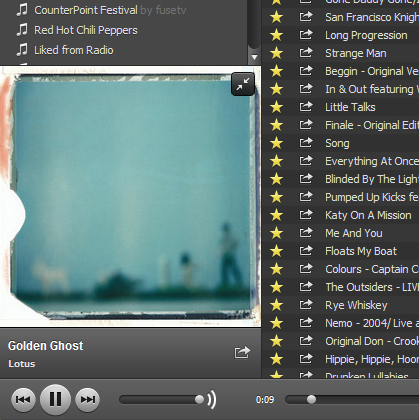Screen dimensions: 419x420
Task: Share the In & Out featuring track
Action: 306,88
